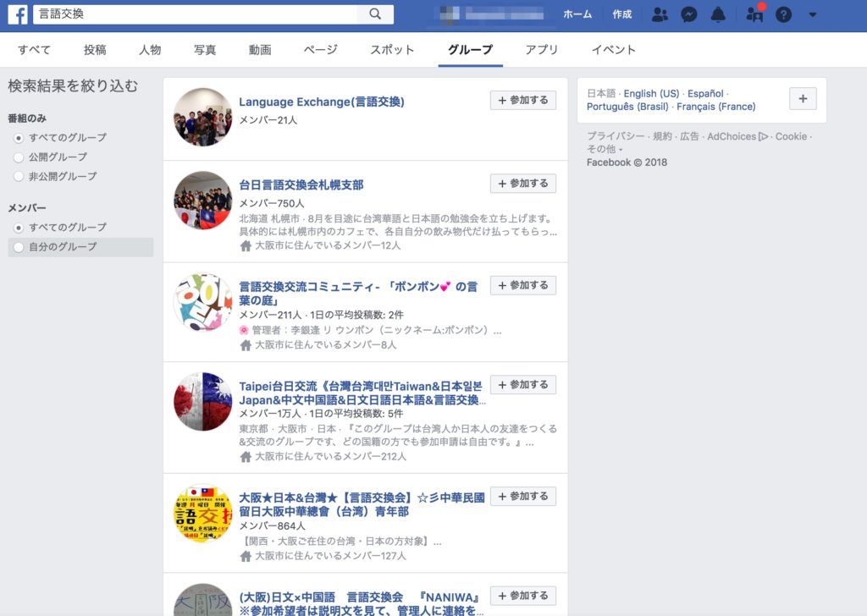
Task: Switch to 写真 tab
Action: point(205,50)
